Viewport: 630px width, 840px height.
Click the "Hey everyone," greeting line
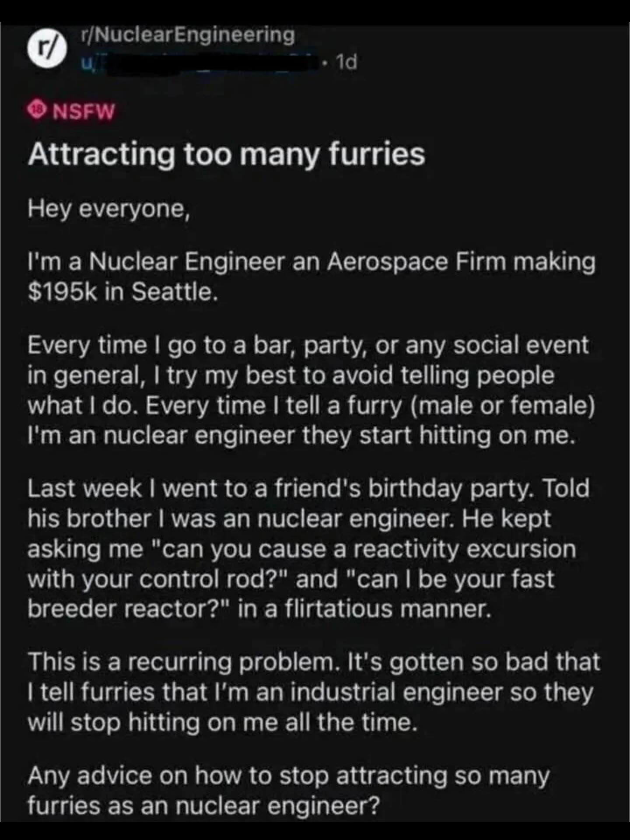108,209
